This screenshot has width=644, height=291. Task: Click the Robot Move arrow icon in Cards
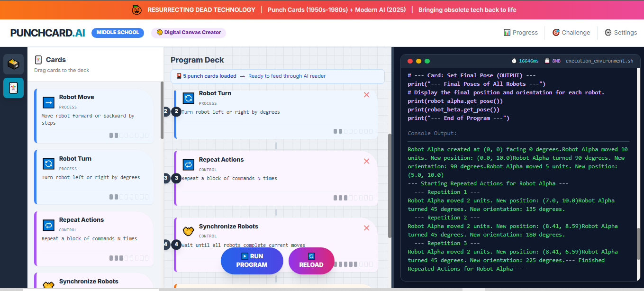click(49, 102)
